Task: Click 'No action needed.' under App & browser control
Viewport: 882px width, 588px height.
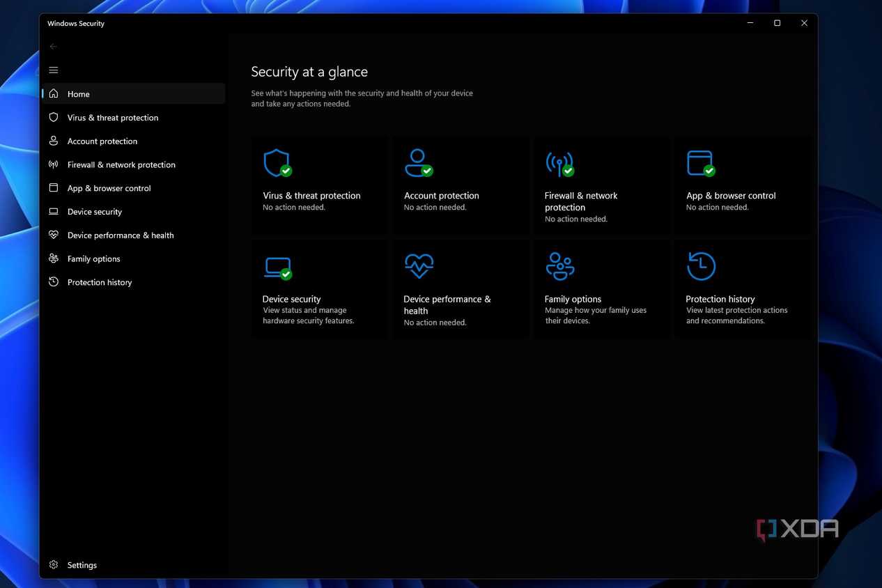Action: click(718, 208)
